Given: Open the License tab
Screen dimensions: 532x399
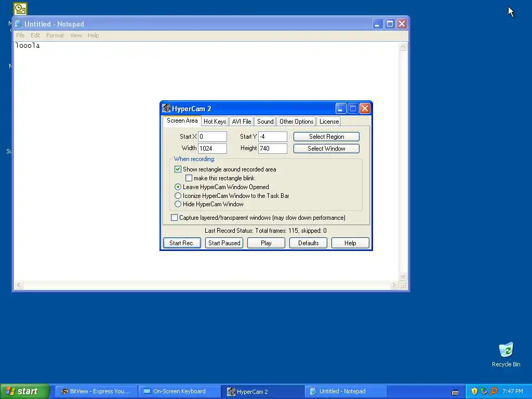Looking at the screenshot, I should (x=329, y=122).
